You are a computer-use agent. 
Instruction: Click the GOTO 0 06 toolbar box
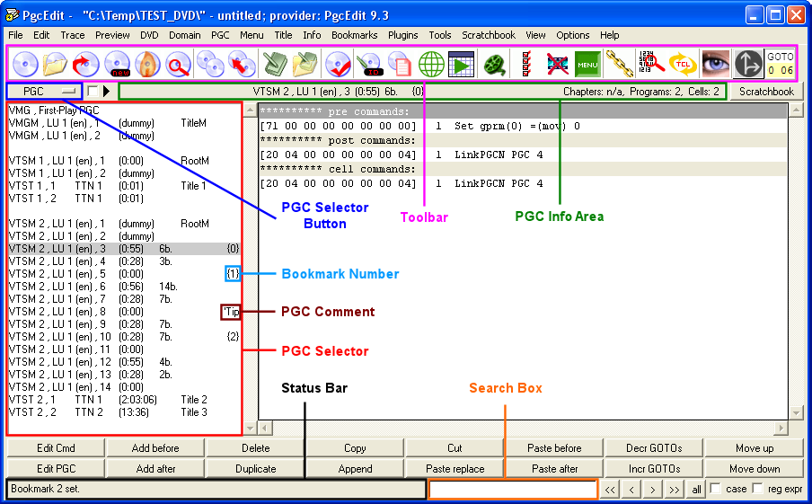(x=780, y=63)
